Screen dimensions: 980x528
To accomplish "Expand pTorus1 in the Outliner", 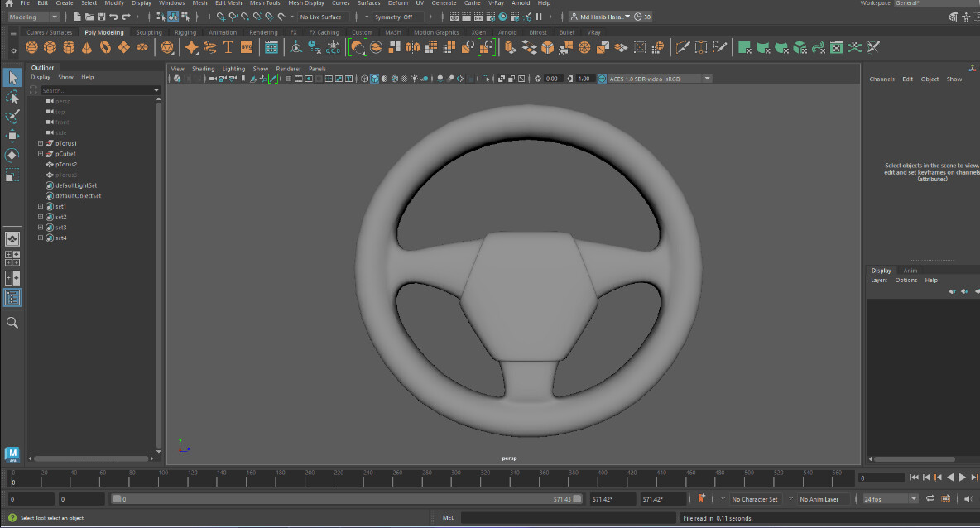I will 40,142.
